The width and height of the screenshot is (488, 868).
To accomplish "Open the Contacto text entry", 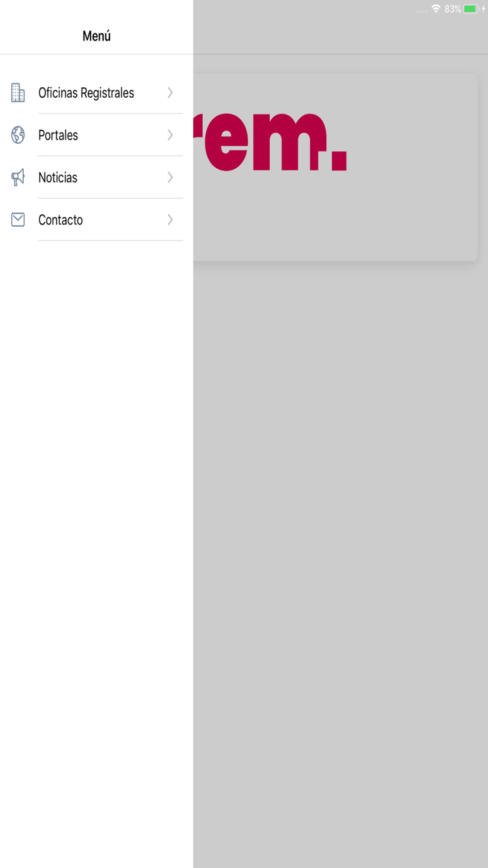I will click(x=61, y=220).
